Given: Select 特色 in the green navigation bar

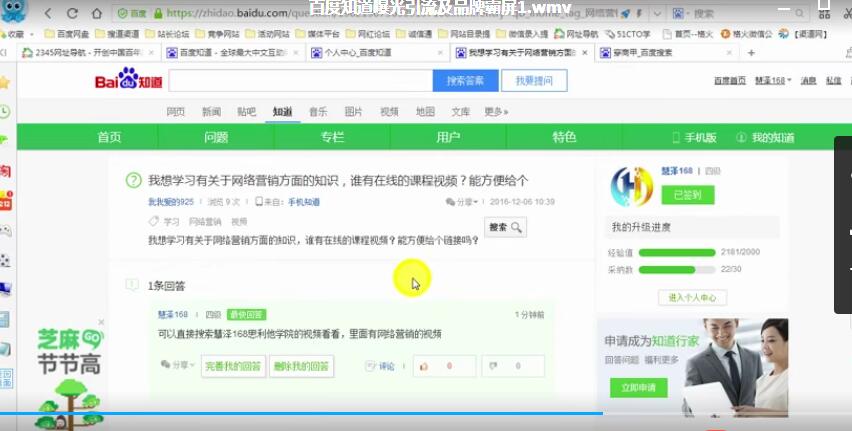Looking at the screenshot, I should point(564,137).
